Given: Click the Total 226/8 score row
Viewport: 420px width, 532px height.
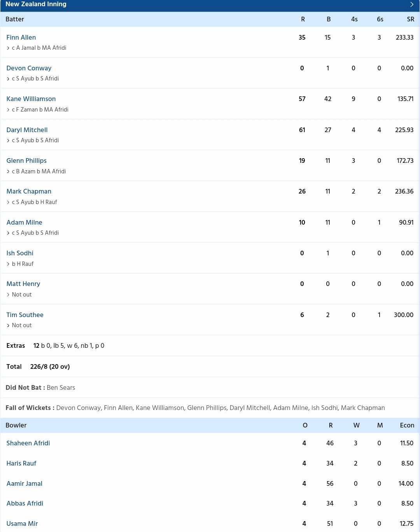Looking at the screenshot, I should pos(50,366).
